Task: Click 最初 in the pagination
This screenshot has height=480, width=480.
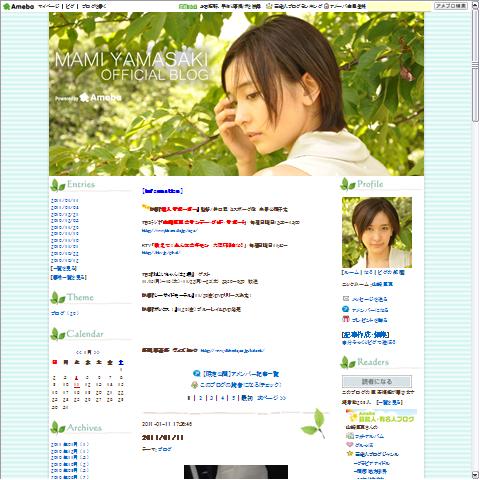Action: pyautogui.click(x=247, y=398)
